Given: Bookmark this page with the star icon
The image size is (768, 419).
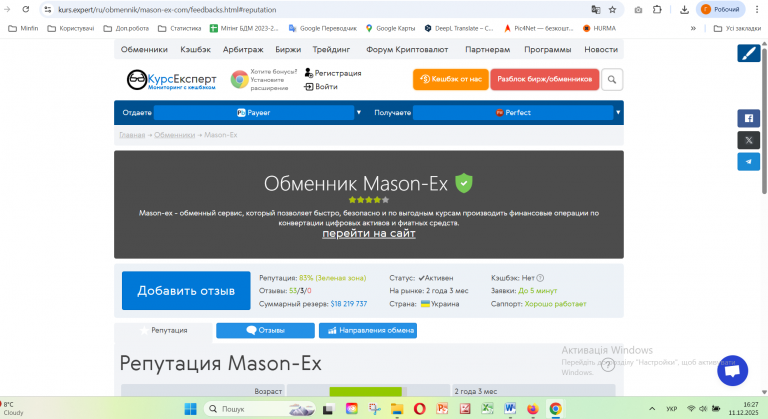Looking at the screenshot, I should click(612, 9).
